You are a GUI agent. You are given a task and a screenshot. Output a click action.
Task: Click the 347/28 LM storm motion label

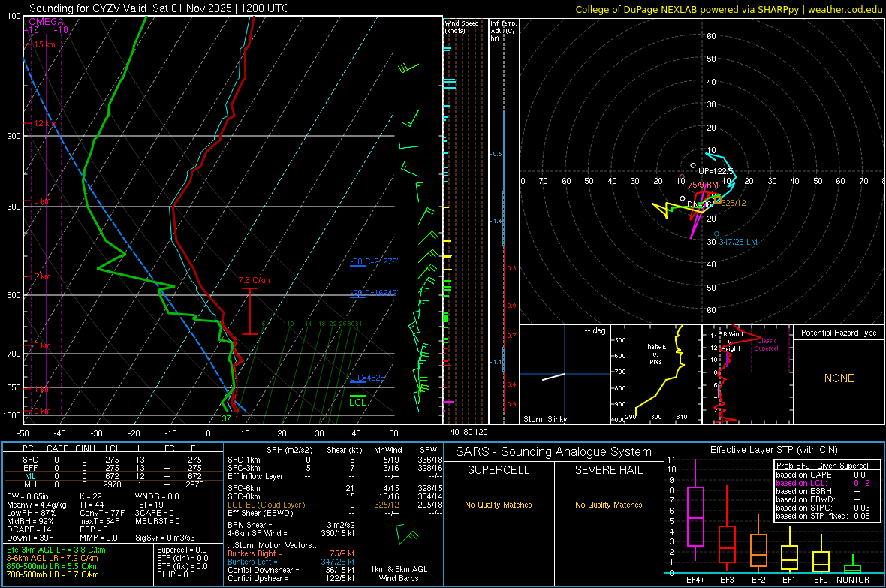point(738,242)
